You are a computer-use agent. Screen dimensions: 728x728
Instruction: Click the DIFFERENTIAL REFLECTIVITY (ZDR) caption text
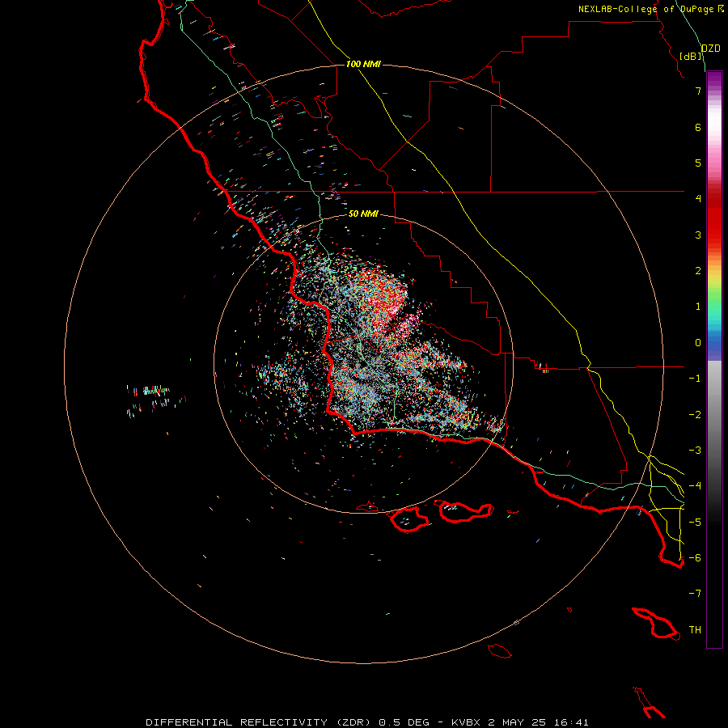pyautogui.click(x=259, y=722)
